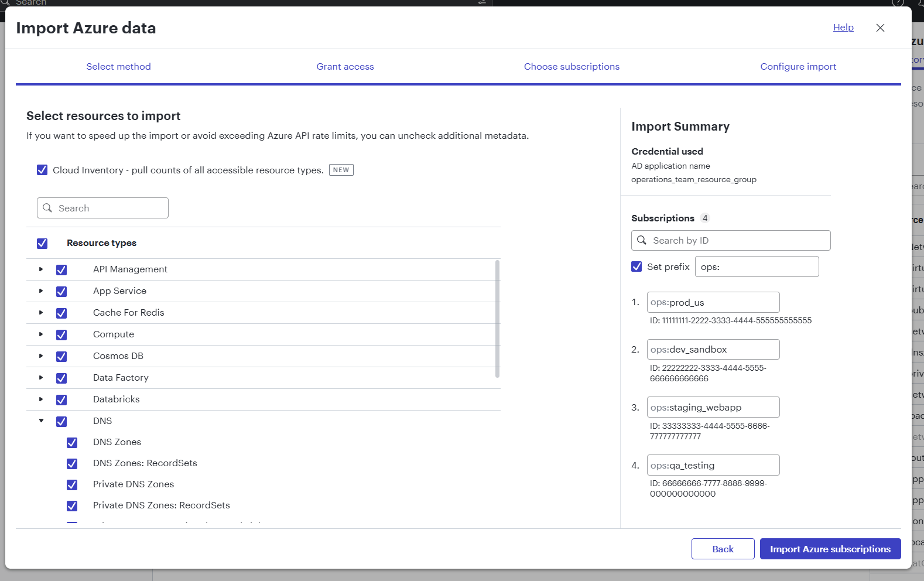This screenshot has height=581, width=924.
Task: Click the ops:dev_sandbox subscription name field
Action: click(x=713, y=350)
